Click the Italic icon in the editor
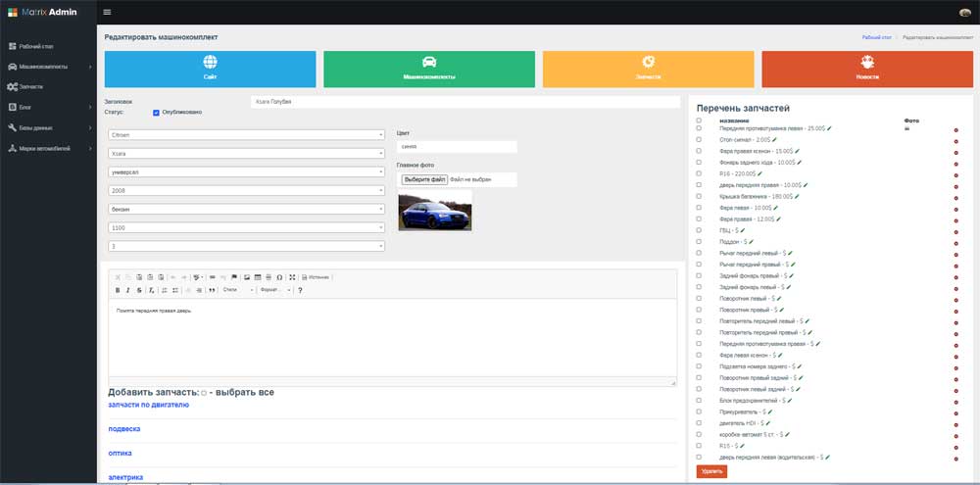Image resolution: width=980 pixels, height=485 pixels. click(x=128, y=290)
